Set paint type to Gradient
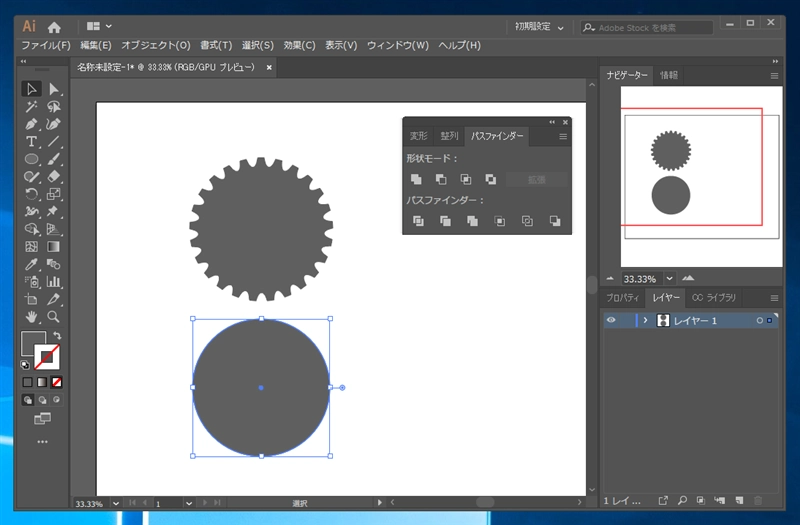 pos(42,382)
